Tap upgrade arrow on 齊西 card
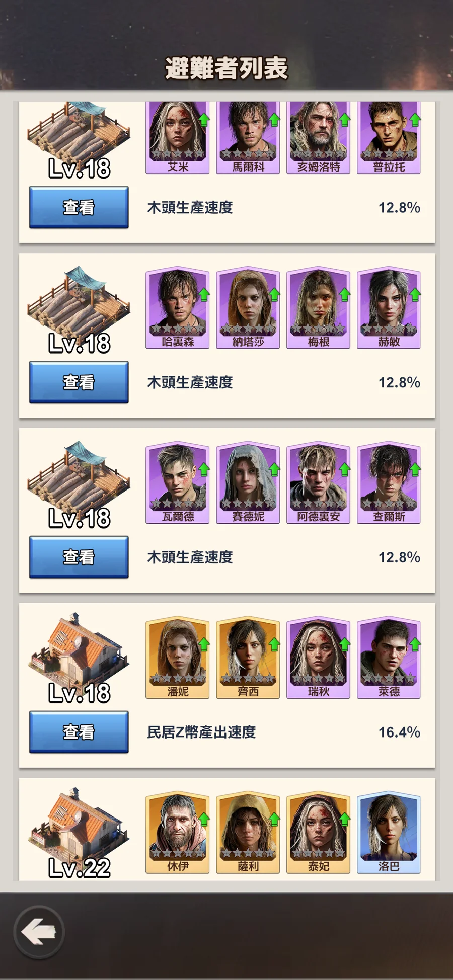Viewport: 453px width, 980px height. tap(274, 644)
